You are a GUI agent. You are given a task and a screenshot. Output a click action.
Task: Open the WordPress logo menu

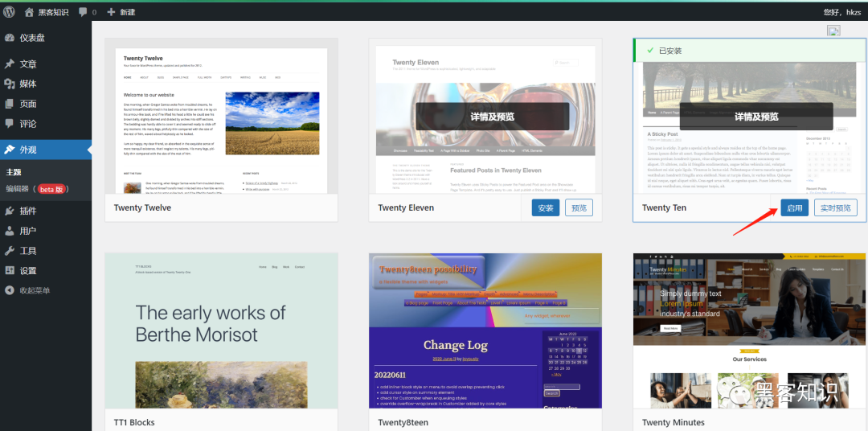pos(9,11)
